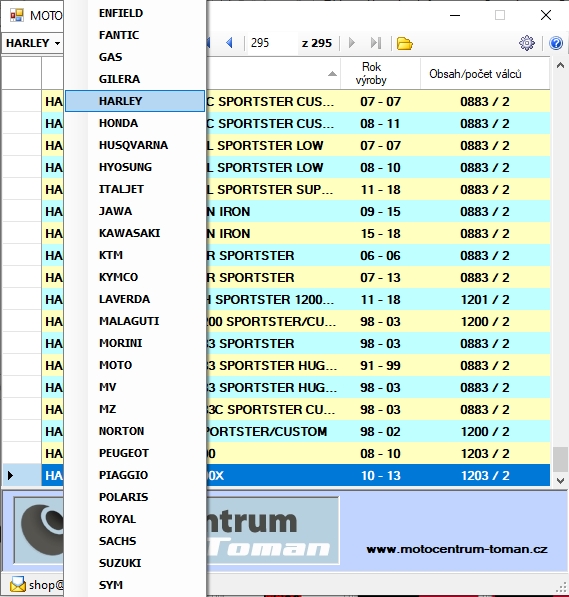Pick HUSQVARNA from the menu

pyautogui.click(x=135, y=145)
